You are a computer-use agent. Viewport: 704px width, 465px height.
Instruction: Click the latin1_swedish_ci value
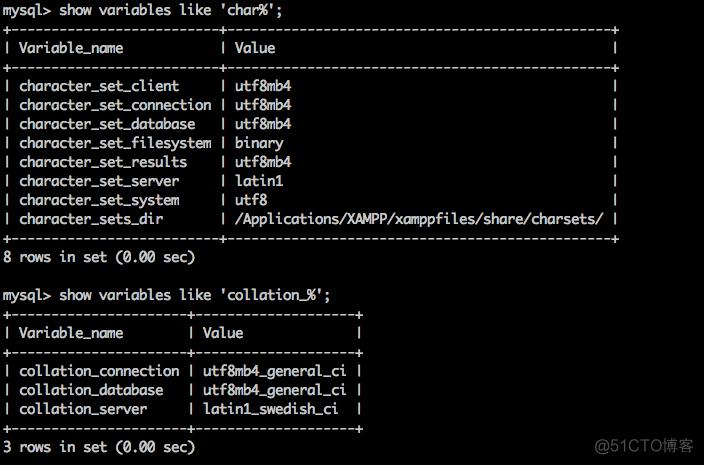coord(271,409)
